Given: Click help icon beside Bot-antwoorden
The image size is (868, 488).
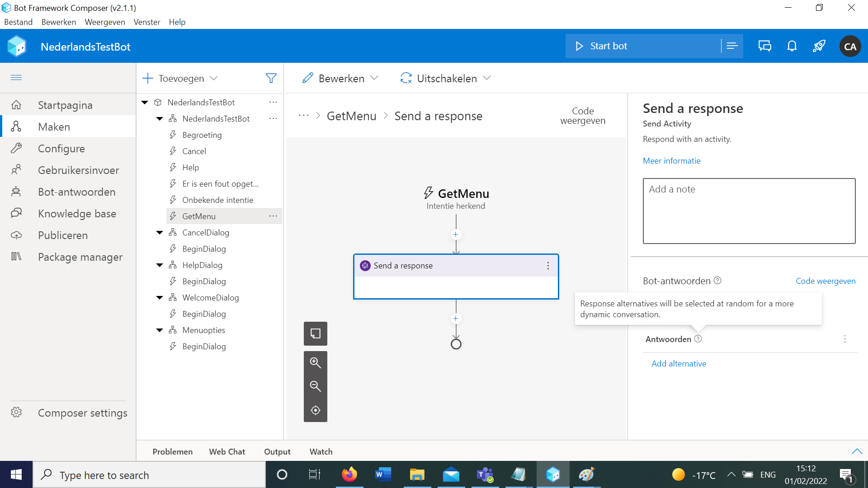Looking at the screenshot, I should pos(717,281).
